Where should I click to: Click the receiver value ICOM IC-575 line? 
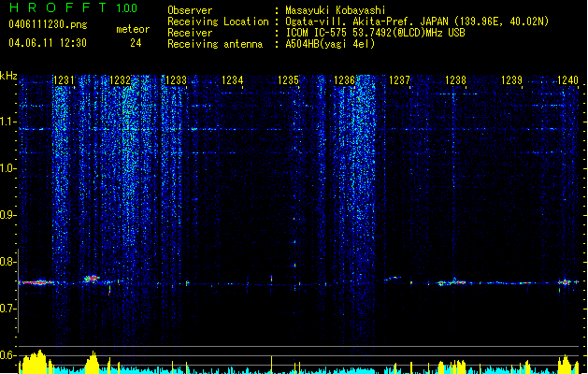click(x=375, y=33)
